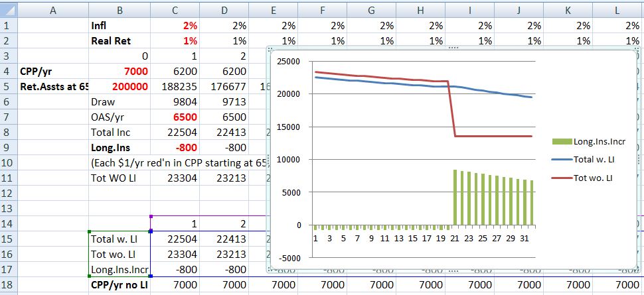This screenshot has width=644, height=295.
Task: Click the red 2% inflation cell
Action: point(175,25)
